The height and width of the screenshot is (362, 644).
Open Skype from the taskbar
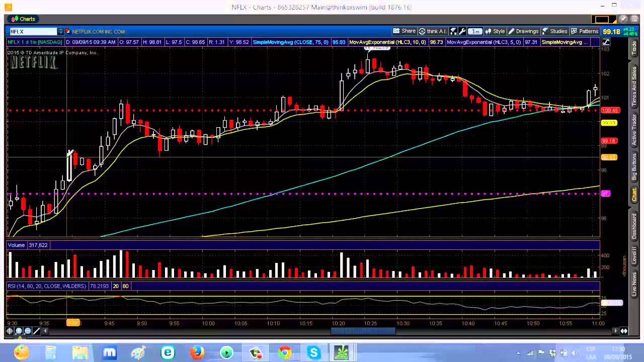(313, 353)
